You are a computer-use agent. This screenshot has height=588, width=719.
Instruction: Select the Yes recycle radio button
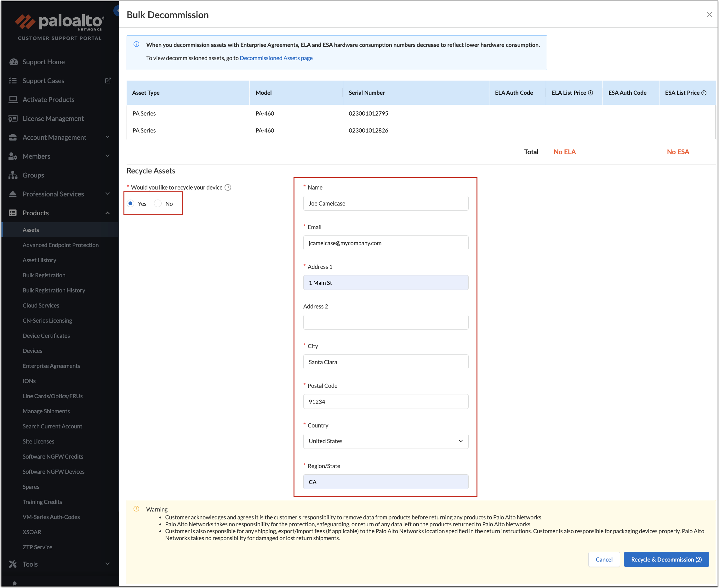(130, 203)
